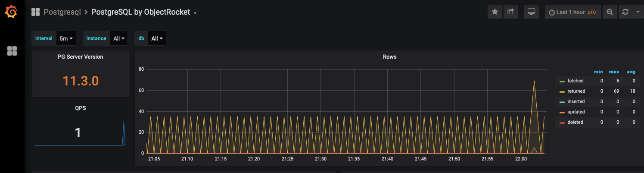Click the 21:30 time axis label
The width and height of the screenshot is (644, 173).
pos(320,159)
